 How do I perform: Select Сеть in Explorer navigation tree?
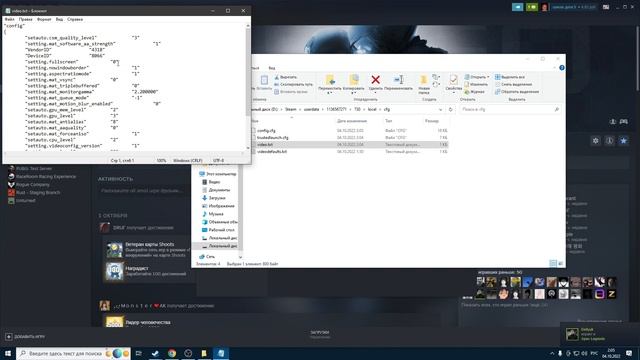(x=207, y=256)
